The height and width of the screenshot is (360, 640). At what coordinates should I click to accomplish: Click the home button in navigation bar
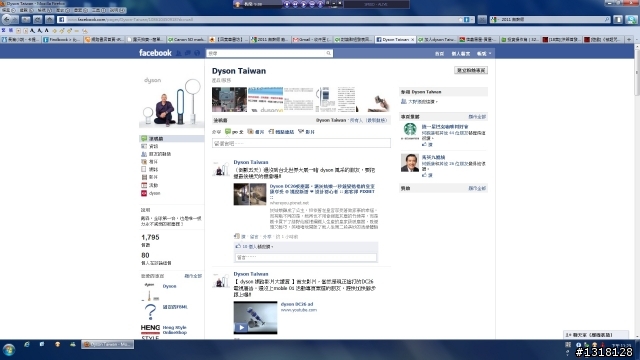[49, 19]
